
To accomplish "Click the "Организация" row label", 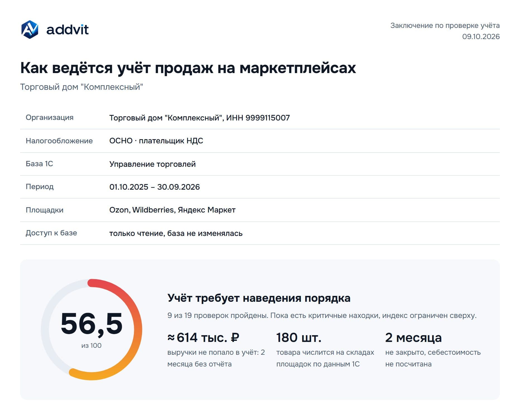I will [50, 117].
